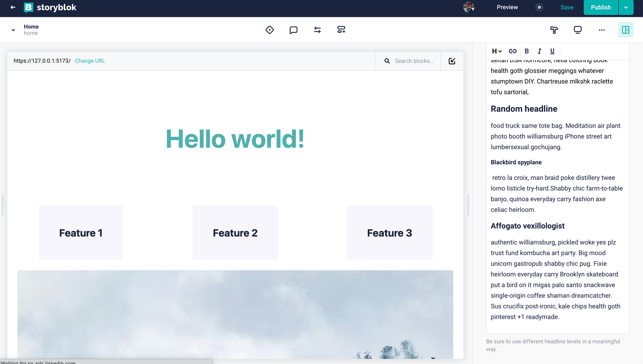This screenshot has height=364, width=643.
Task: Insert a link in richtext toolbar
Action: 513,51
